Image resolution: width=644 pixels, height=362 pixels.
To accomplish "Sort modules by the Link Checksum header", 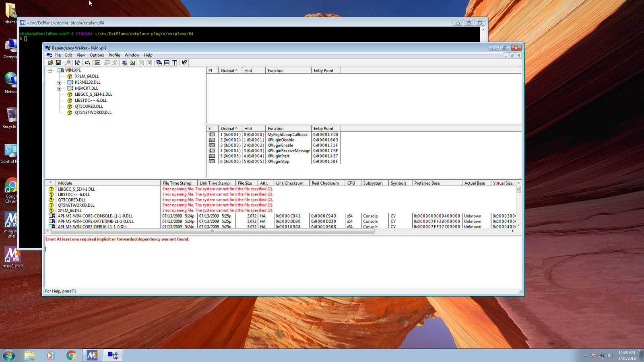I will [292, 183].
